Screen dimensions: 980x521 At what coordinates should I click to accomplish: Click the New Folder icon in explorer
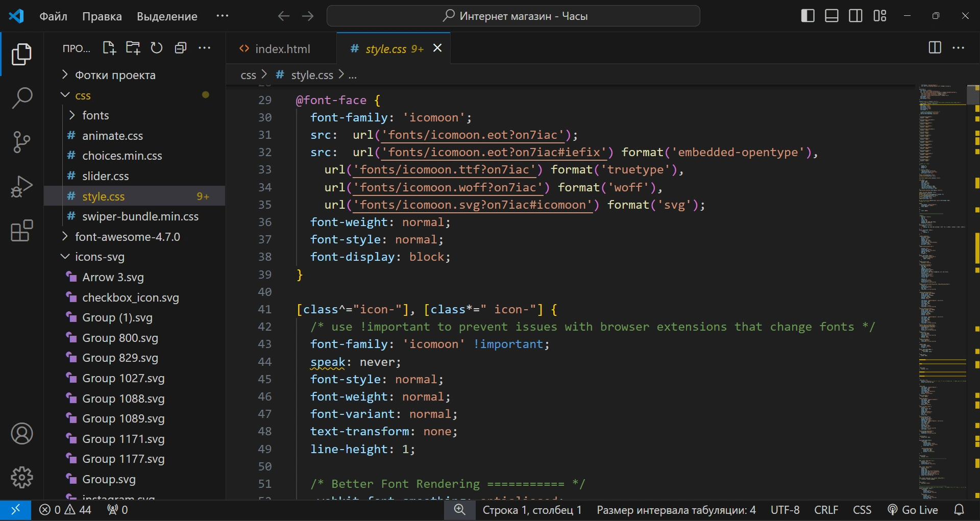[133, 48]
